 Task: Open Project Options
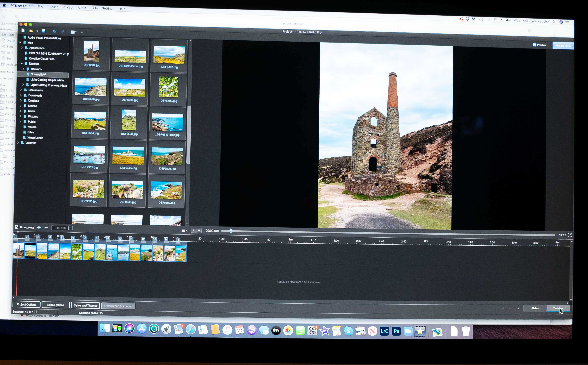click(x=27, y=305)
